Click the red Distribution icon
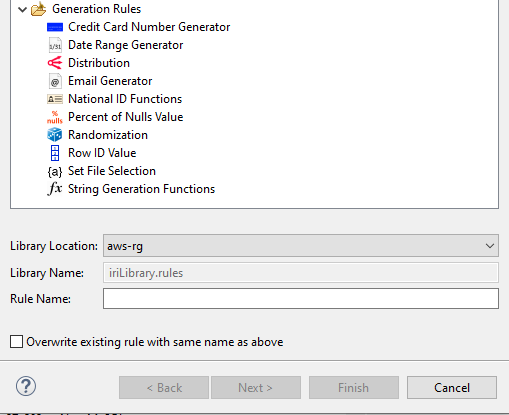This screenshot has width=509, height=415. coord(55,63)
